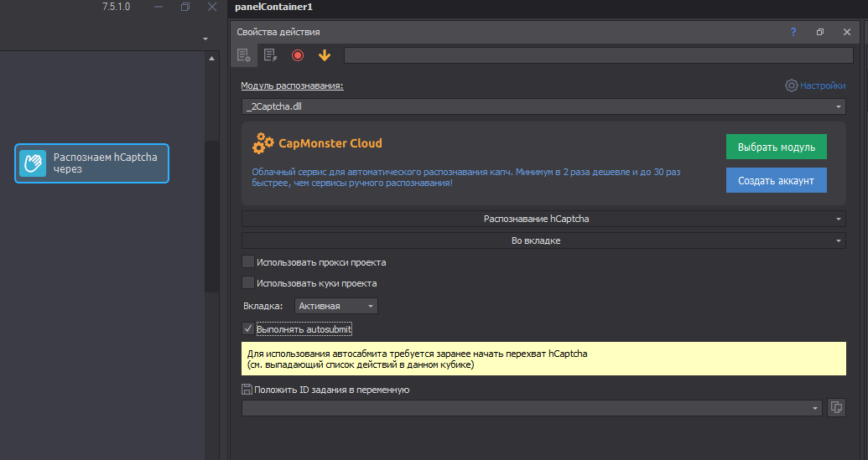This screenshot has height=460, width=868.
Task: Open the _2Captcha.dll module dropdown
Action: [x=543, y=106]
